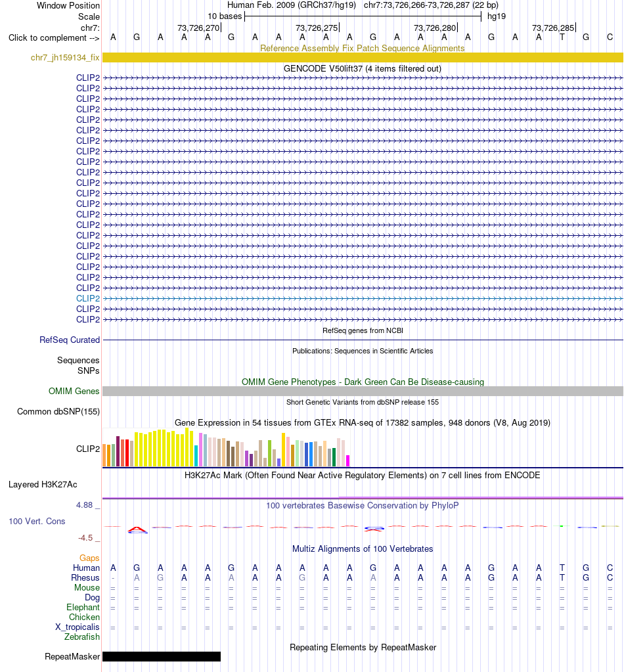Click the 73,726,275 position marker
The image size is (624, 672).
tap(317, 28)
